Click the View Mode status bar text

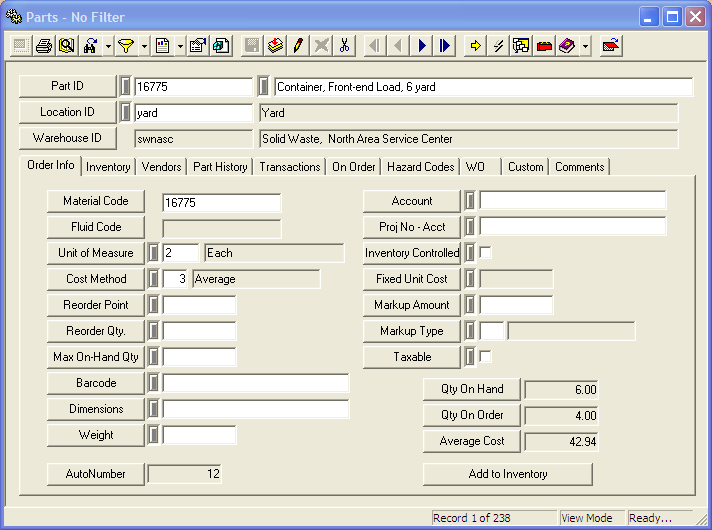[586, 518]
